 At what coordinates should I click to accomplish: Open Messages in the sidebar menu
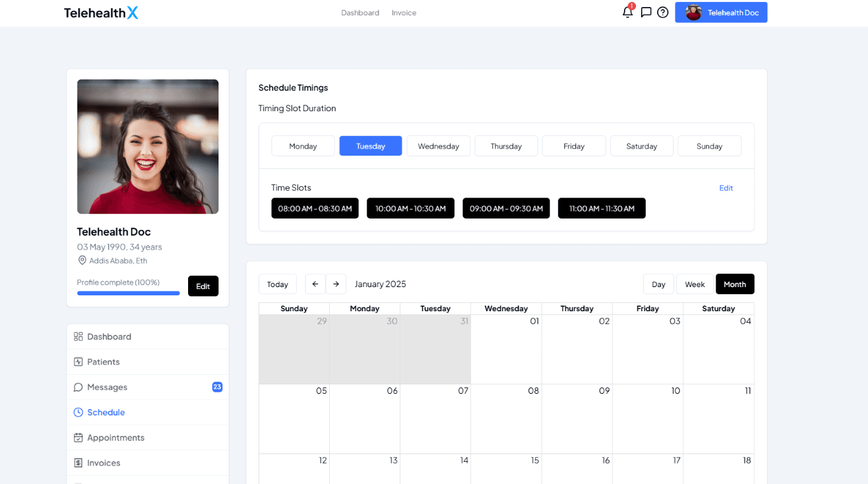147,387
